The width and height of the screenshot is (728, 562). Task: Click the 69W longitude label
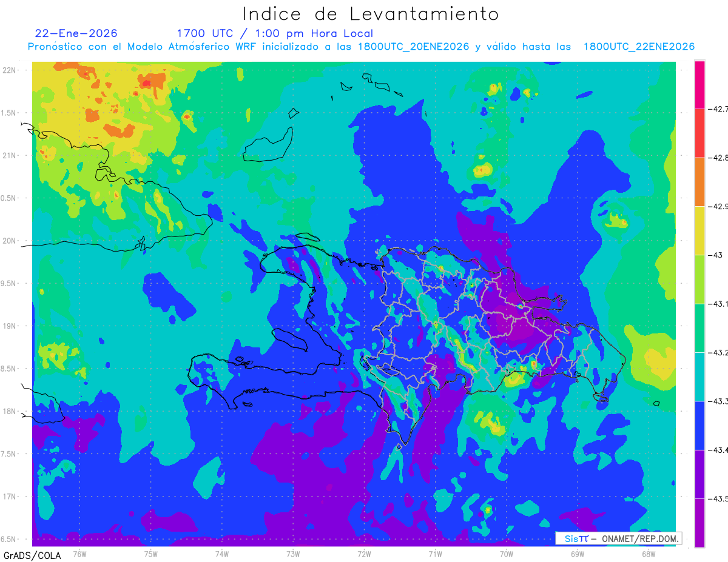point(578,554)
